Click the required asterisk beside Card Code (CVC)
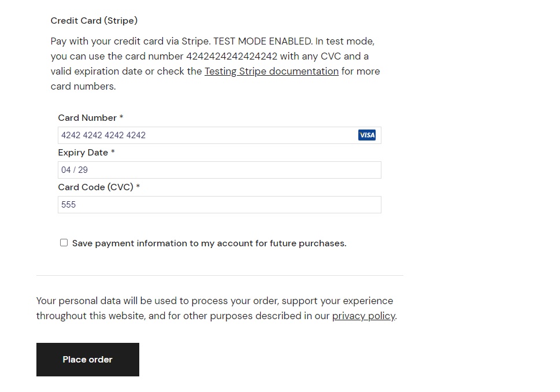560x392 pixels. [138, 186]
